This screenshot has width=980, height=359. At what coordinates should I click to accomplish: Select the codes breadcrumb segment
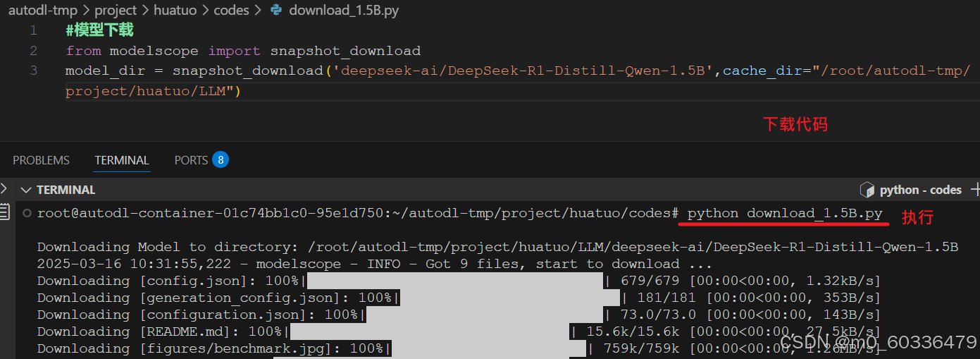pos(232,10)
